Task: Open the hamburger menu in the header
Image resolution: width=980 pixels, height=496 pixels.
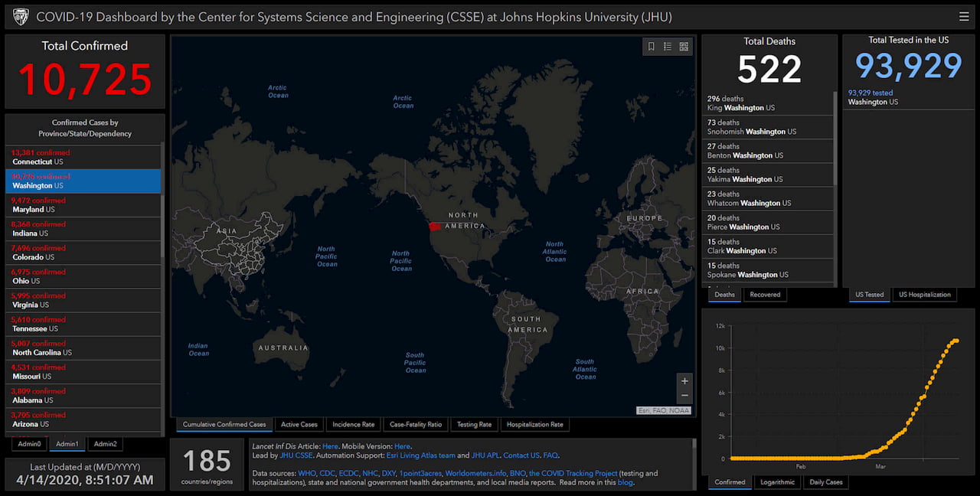Action: pyautogui.click(x=963, y=16)
